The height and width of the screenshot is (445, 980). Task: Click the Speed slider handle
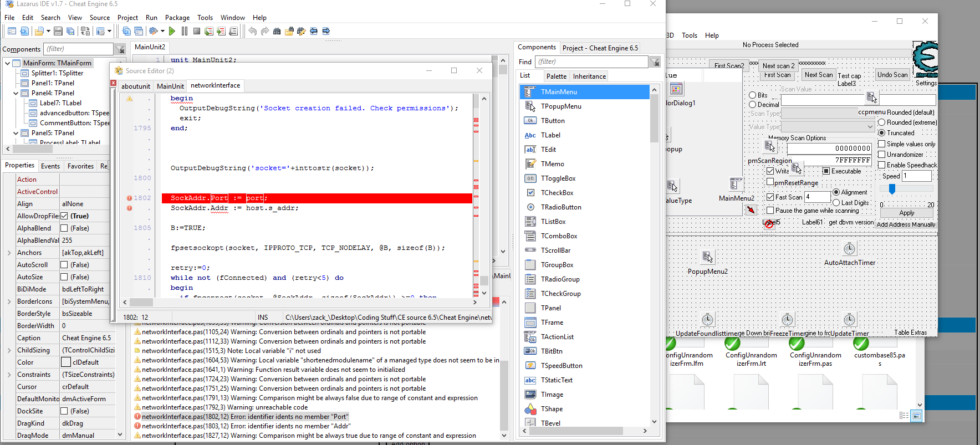[x=892, y=190]
